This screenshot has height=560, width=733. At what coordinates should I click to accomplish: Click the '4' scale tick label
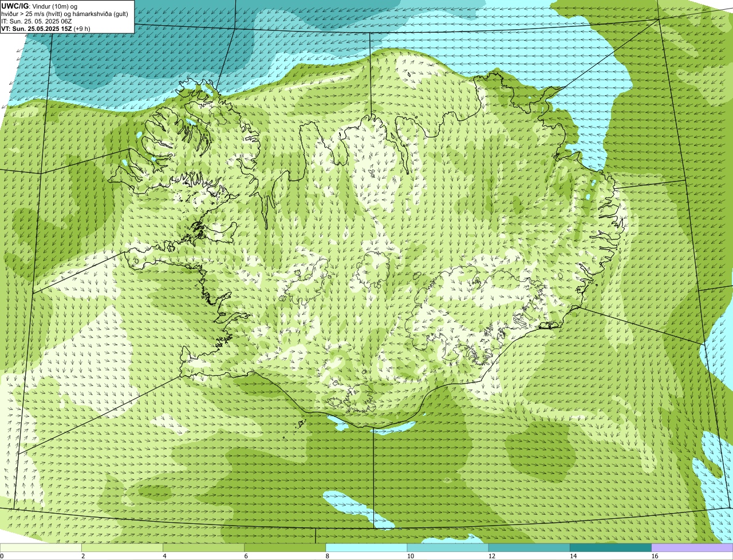pyautogui.click(x=164, y=556)
